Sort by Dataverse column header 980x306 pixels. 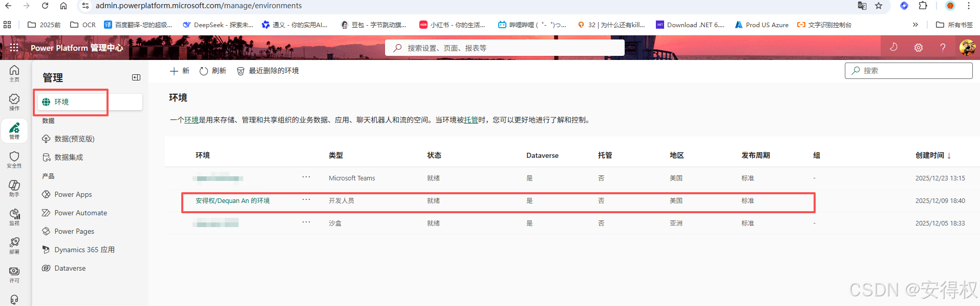(542, 155)
